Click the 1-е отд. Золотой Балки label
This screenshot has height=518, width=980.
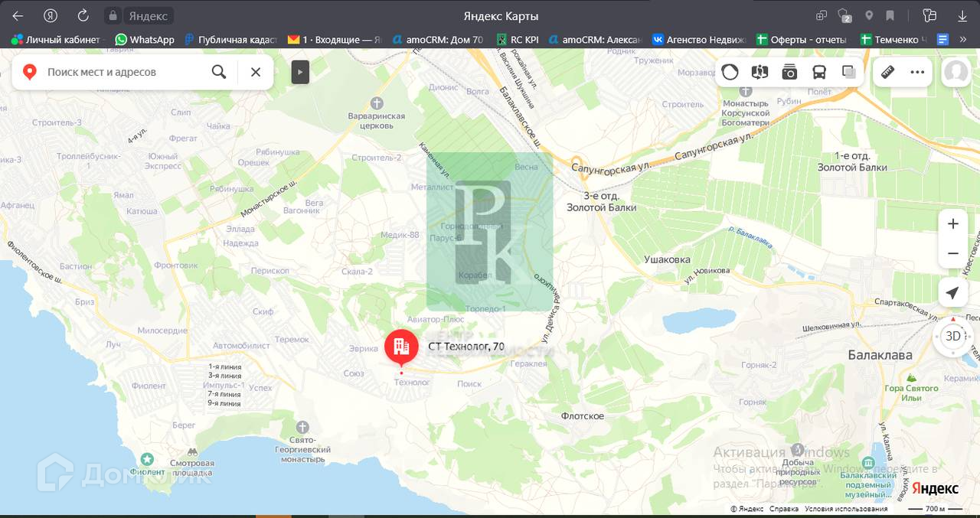[x=852, y=161]
